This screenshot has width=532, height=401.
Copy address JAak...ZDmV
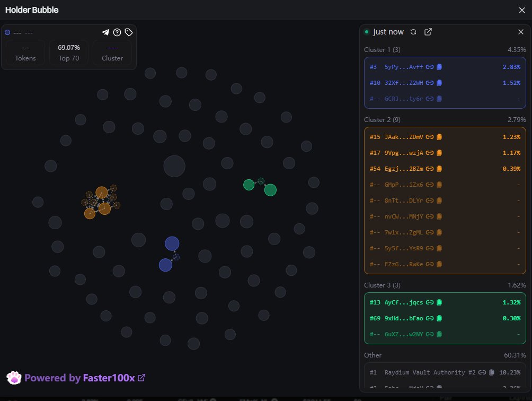tap(439, 137)
